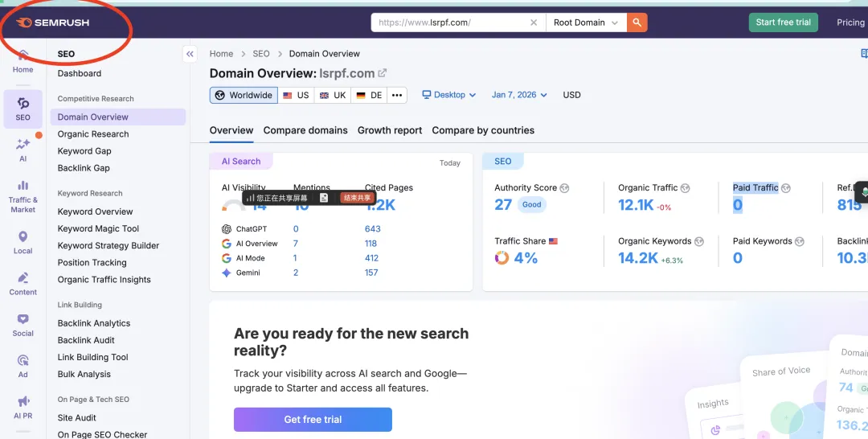Select Worldwide database filter
The width and height of the screenshot is (868, 439).
pos(244,95)
